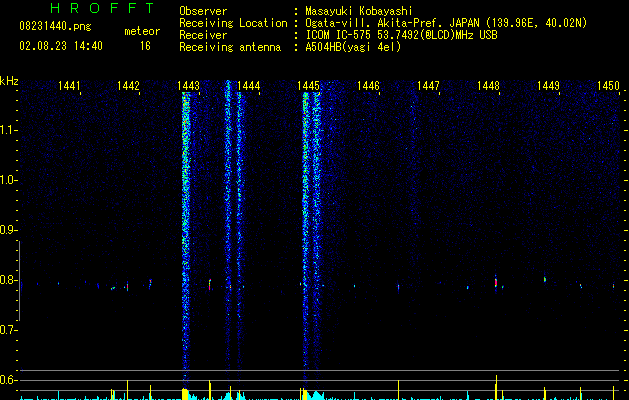Click the HROFFT title text

pos(102,8)
